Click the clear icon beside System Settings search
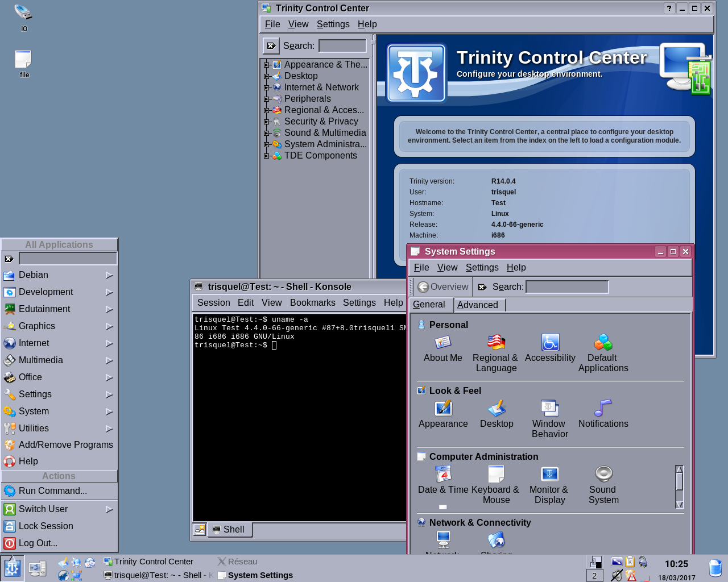Image resolution: width=728 pixels, height=582 pixels. tap(482, 287)
